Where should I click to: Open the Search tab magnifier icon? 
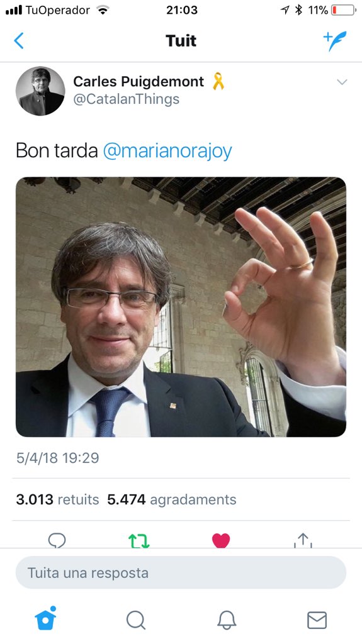(136, 619)
